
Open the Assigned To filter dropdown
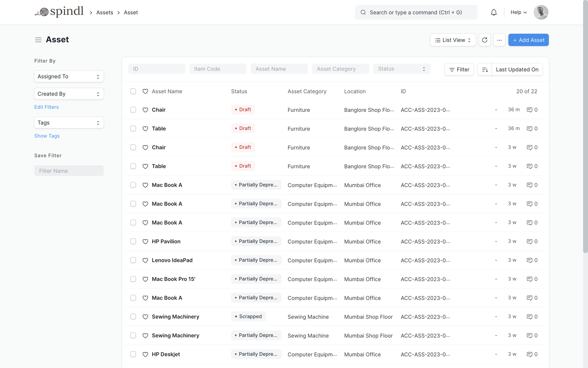[x=69, y=76]
